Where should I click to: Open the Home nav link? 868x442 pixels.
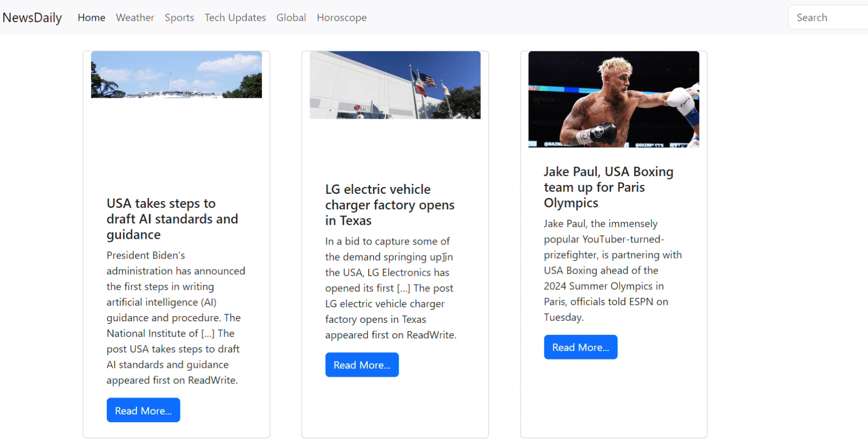[x=91, y=18]
